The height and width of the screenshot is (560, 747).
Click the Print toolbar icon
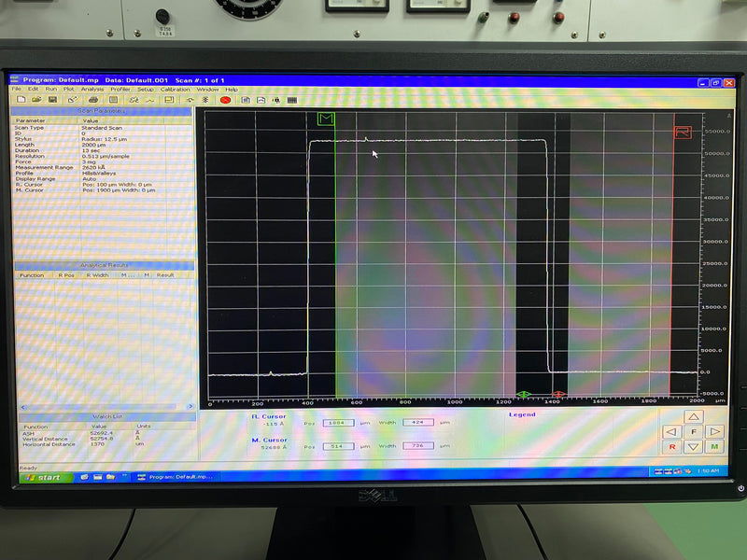(92, 100)
